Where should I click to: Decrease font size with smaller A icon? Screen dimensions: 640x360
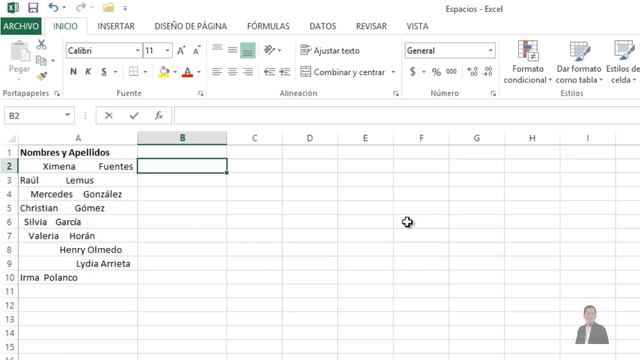[196, 51]
